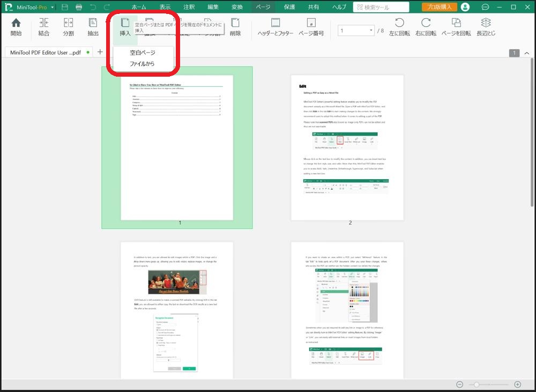Undo the last action
The image size is (536, 392).
(x=93, y=7)
